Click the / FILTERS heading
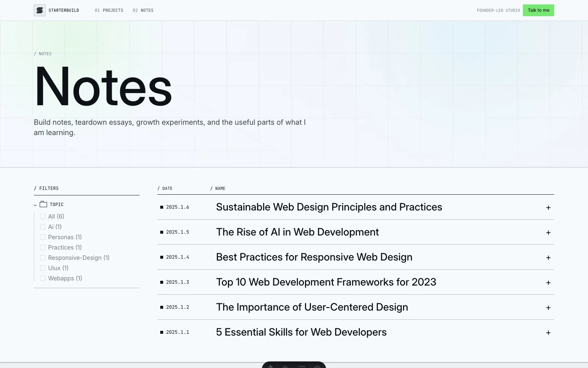The height and width of the screenshot is (368, 588). point(46,188)
